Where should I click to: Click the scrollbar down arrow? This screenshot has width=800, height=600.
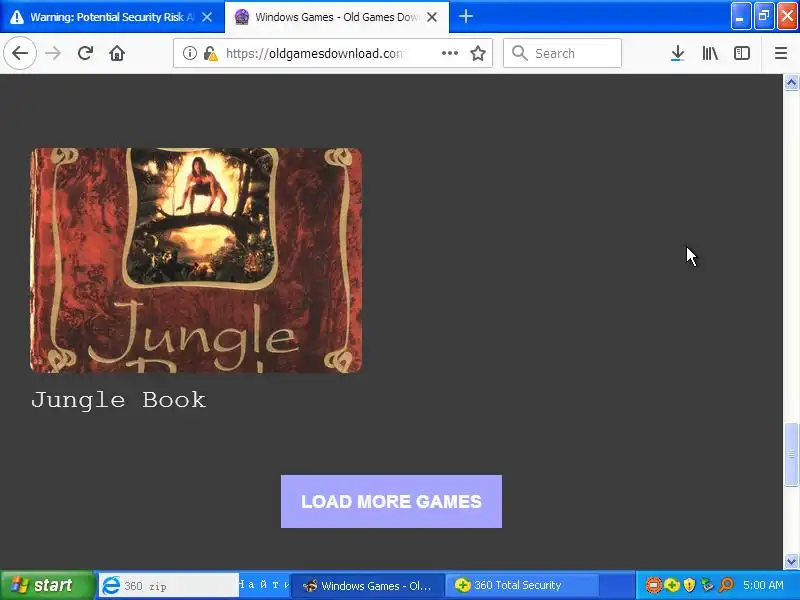tap(791, 561)
